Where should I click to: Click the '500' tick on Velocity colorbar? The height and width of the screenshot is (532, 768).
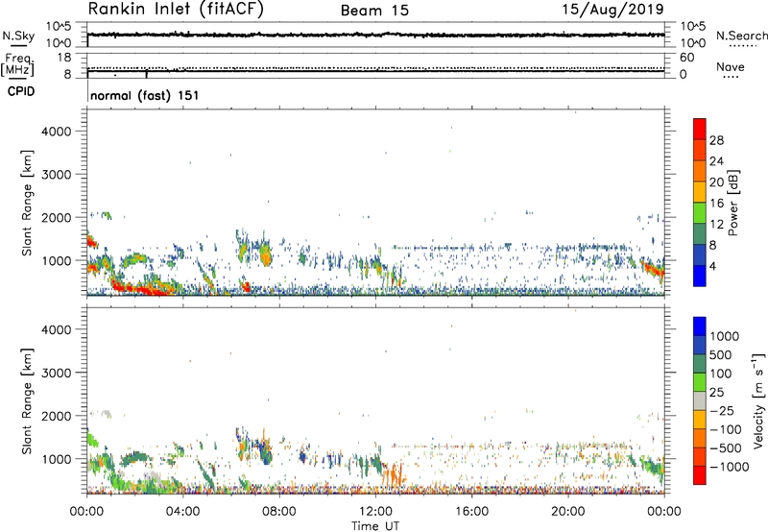pos(722,355)
